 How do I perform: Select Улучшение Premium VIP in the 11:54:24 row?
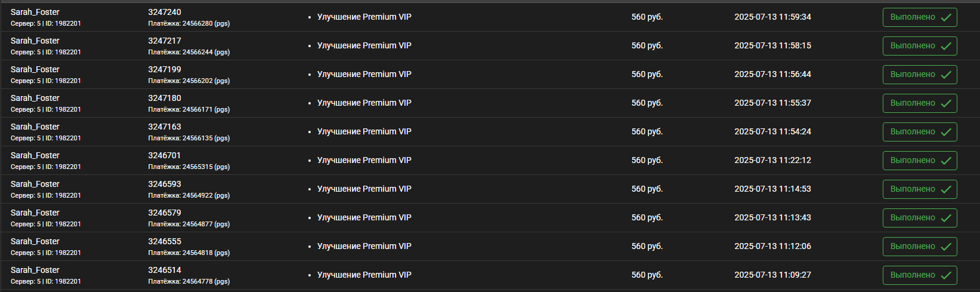[x=364, y=131]
